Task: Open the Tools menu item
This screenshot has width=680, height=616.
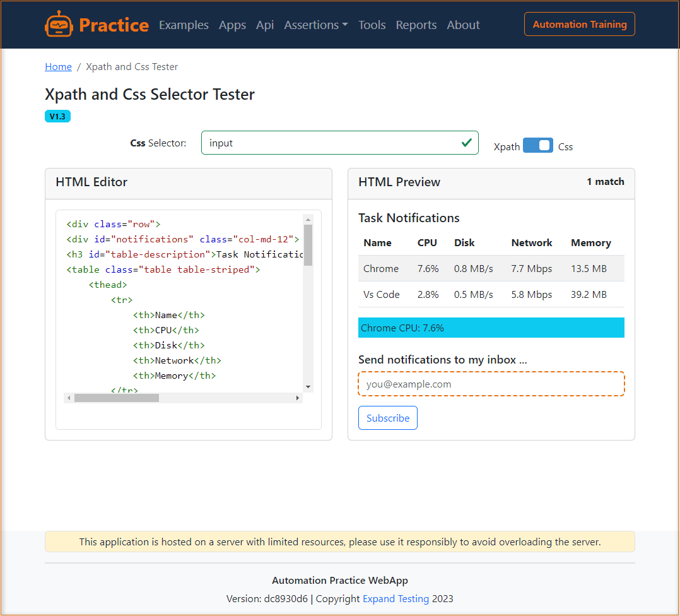Action: coord(372,25)
